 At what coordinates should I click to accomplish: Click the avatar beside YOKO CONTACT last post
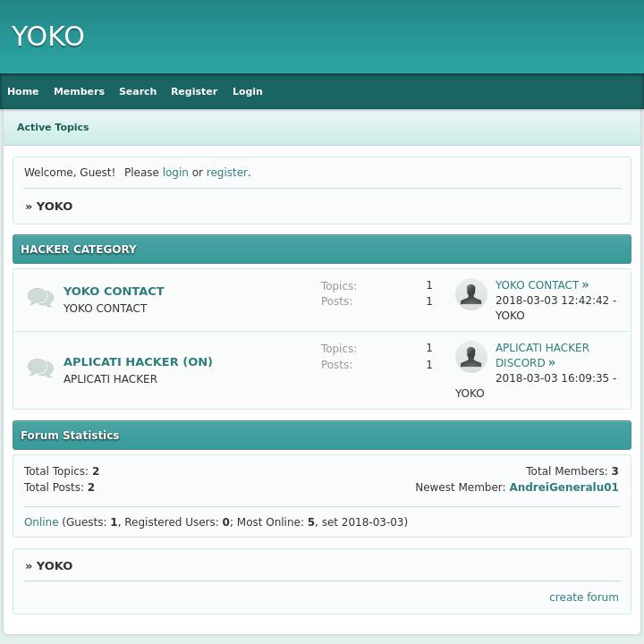point(470,294)
